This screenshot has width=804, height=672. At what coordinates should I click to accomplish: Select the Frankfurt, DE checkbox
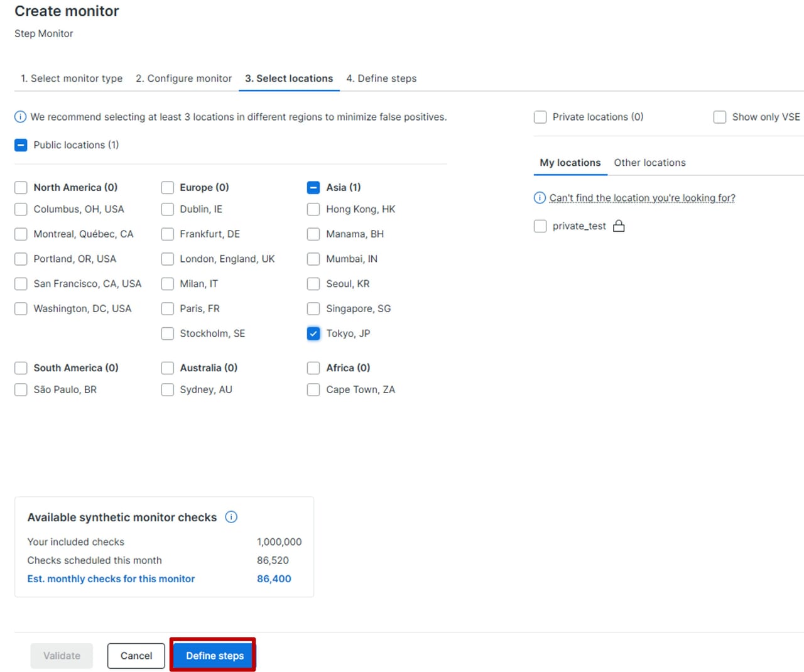tap(167, 234)
